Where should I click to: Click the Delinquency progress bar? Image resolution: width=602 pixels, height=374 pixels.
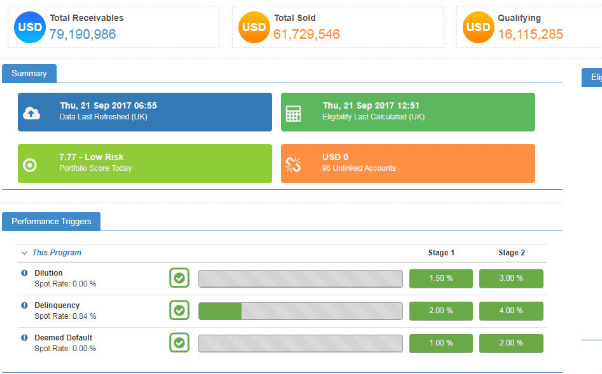300,311
